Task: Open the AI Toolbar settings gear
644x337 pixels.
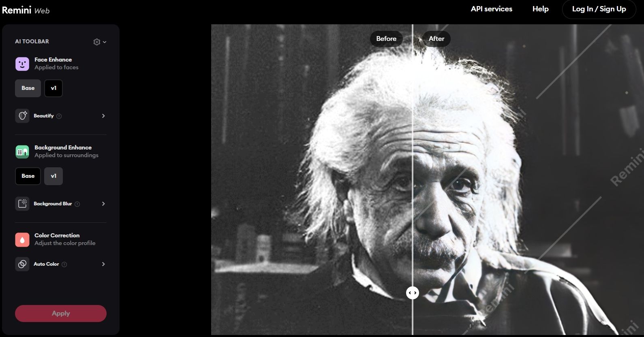Action: click(97, 42)
